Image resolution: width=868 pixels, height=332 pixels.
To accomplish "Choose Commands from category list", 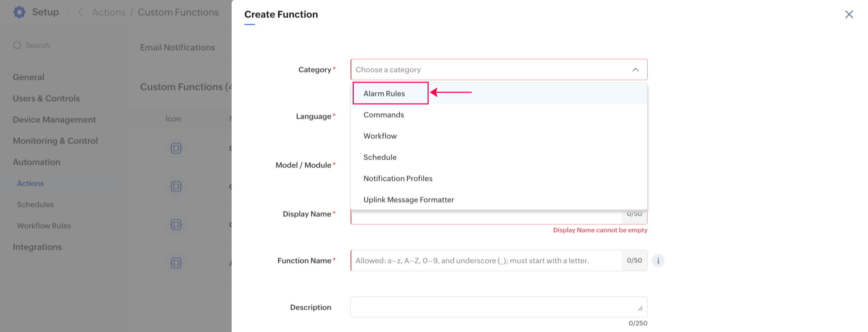I will [384, 115].
